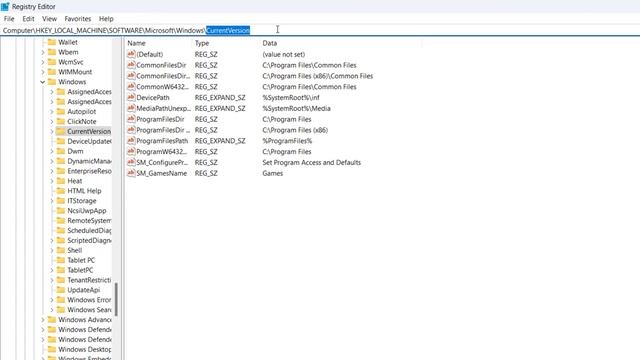Select the Autopilot folder icon

pos(61,111)
